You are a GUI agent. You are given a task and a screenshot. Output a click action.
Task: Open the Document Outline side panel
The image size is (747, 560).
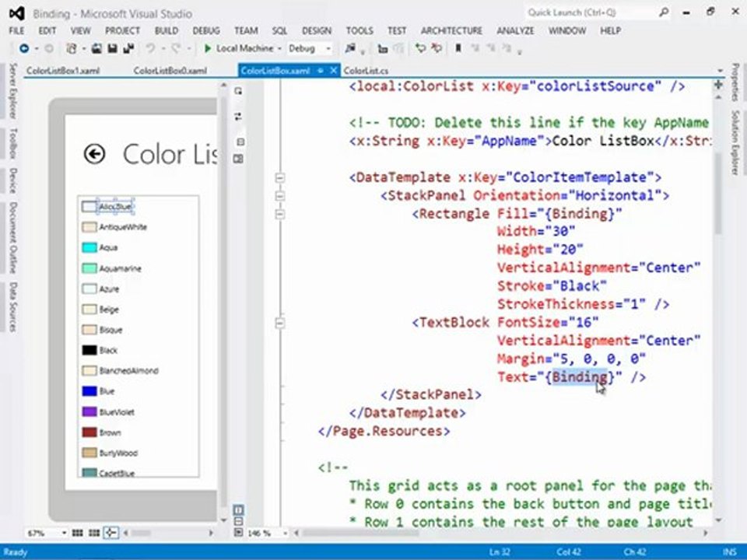[12, 237]
